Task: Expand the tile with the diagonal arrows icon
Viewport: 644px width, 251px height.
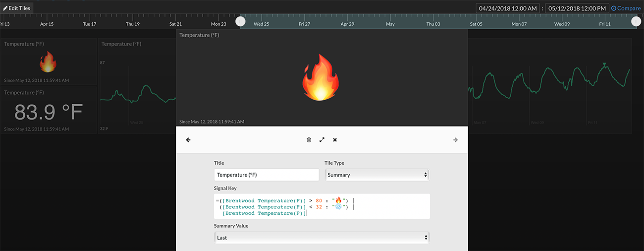Action: (x=322, y=140)
